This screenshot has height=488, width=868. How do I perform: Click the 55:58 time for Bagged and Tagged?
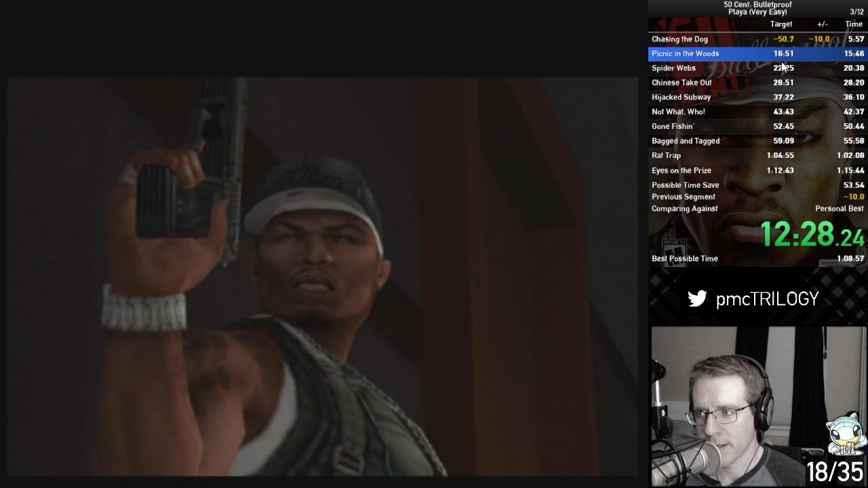854,141
